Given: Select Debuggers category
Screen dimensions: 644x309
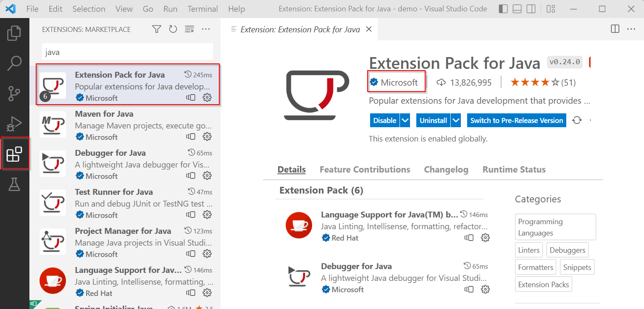Looking at the screenshot, I should tap(567, 250).
